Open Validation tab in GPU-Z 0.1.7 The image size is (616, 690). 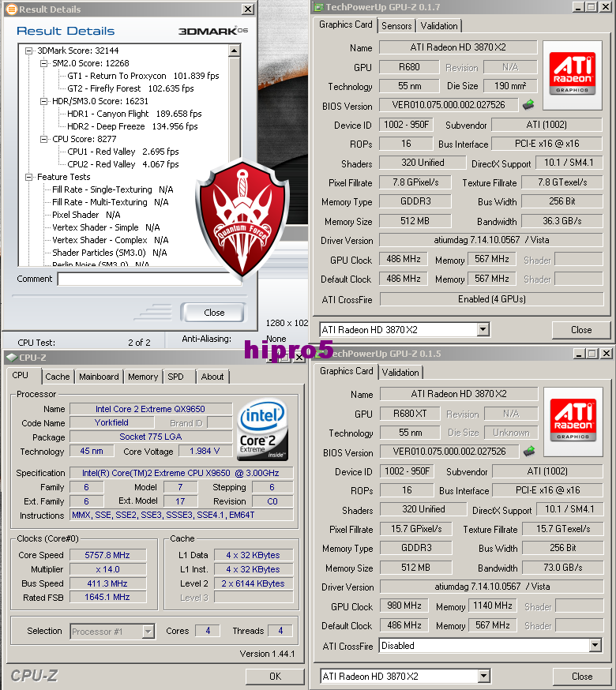coord(439,26)
